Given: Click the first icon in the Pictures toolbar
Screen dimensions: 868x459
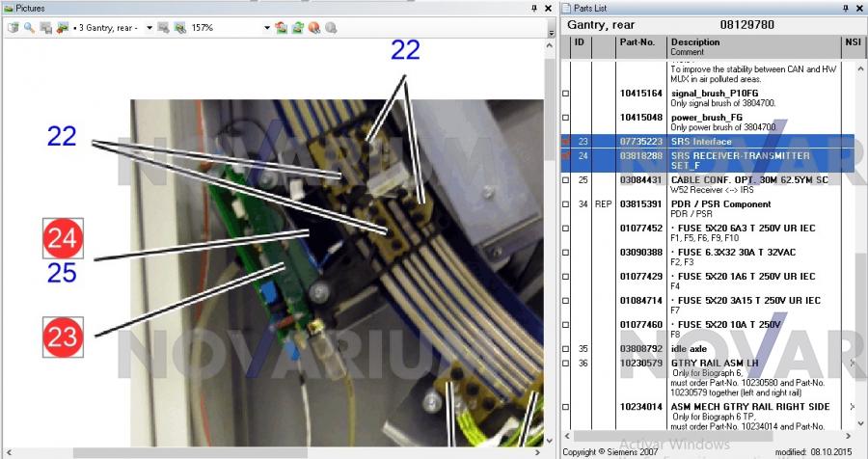Looking at the screenshot, I should [13, 28].
